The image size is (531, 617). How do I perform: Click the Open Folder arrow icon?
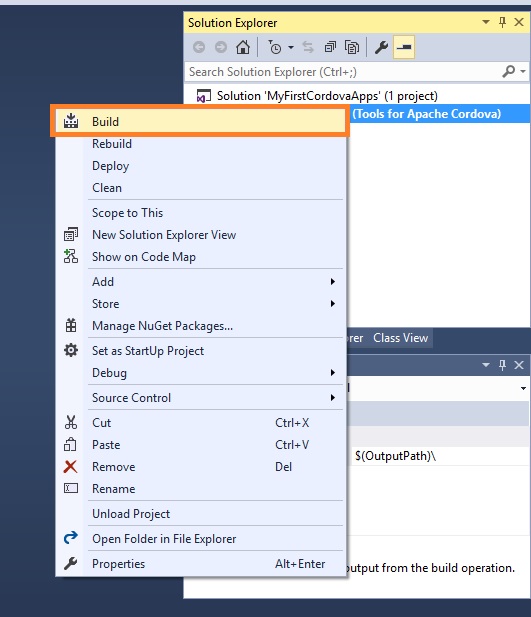tap(71, 538)
